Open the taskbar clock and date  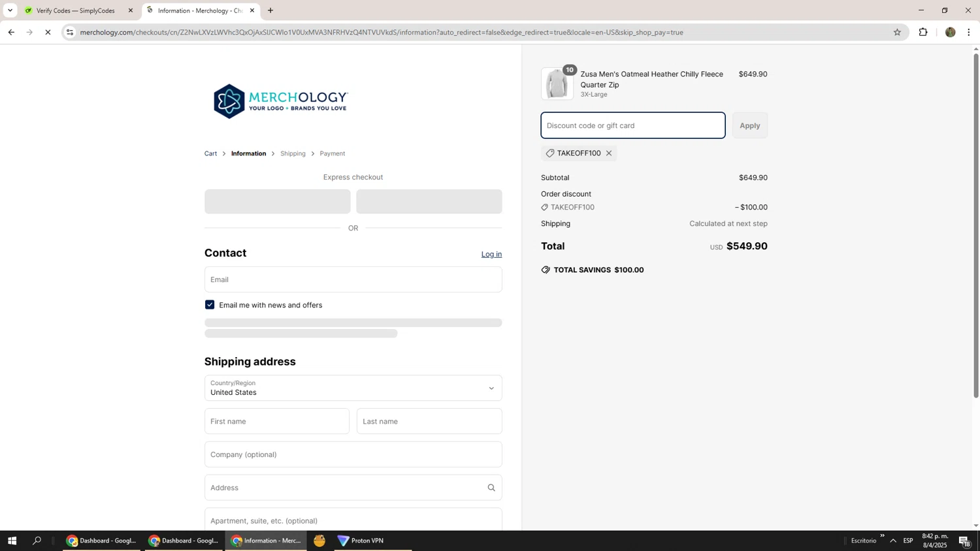click(934, 541)
